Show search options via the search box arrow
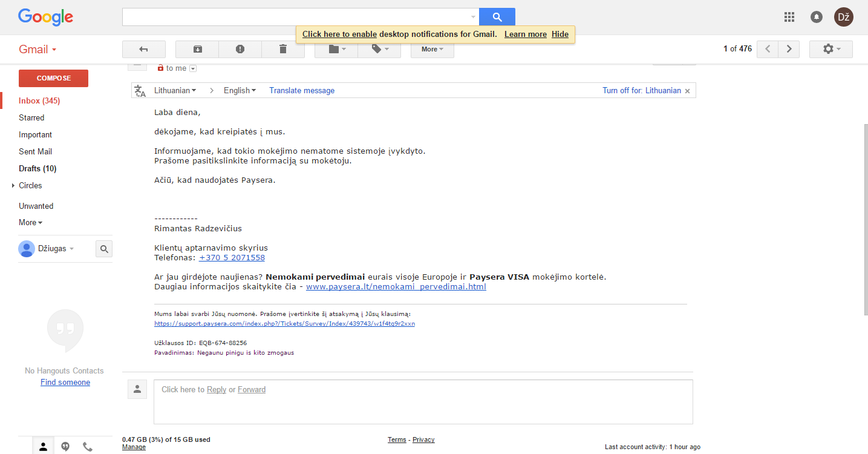Image resolution: width=868 pixels, height=454 pixels. coord(473,17)
